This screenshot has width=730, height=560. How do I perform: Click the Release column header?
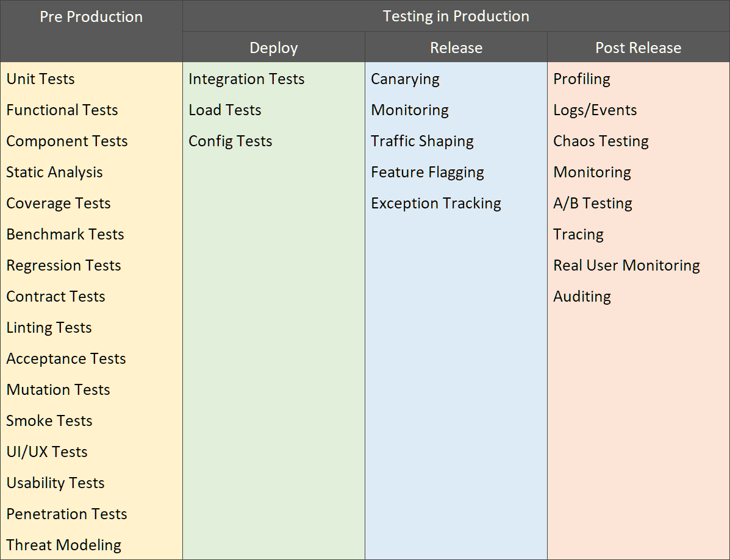tap(456, 48)
